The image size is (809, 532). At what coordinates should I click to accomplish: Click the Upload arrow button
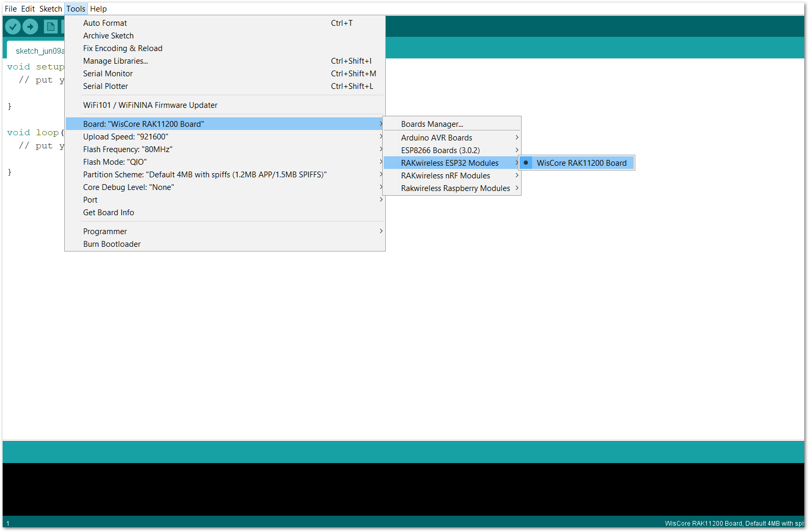(x=31, y=26)
